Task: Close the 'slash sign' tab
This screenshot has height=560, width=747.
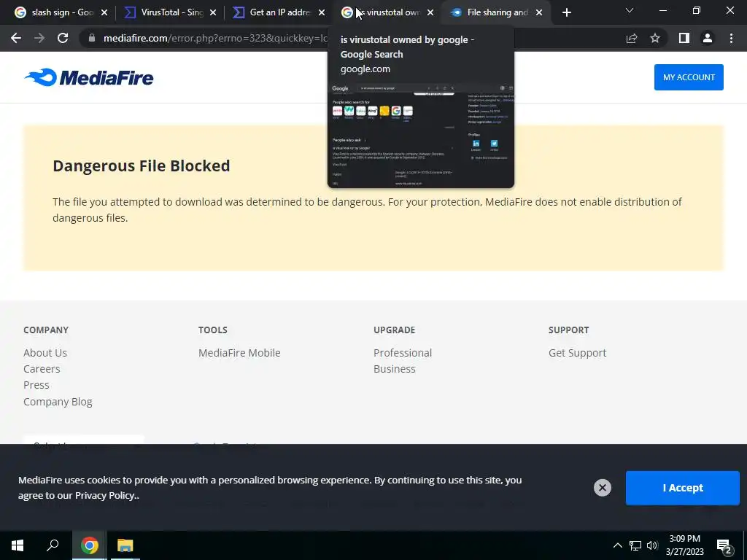Action: point(104,13)
